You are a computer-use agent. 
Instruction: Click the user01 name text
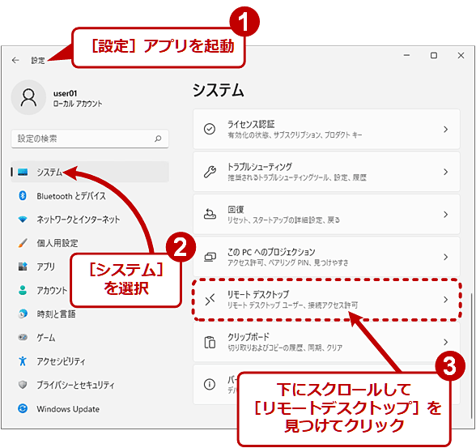coord(66,93)
